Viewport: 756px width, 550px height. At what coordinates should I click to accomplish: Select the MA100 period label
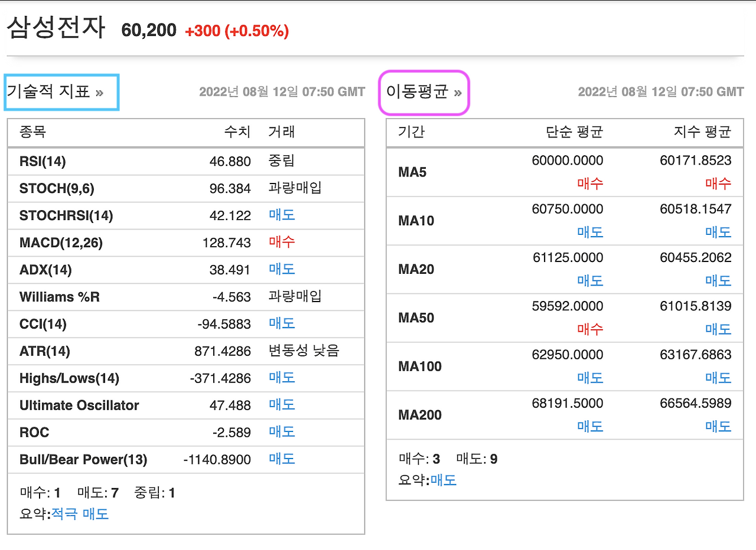(x=420, y=366)
